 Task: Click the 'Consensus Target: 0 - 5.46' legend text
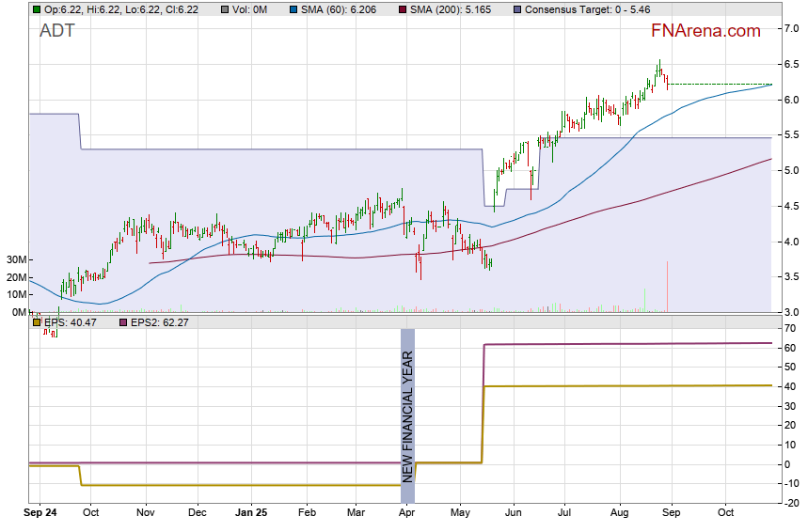pyautogui.click(x=587, y=9)
